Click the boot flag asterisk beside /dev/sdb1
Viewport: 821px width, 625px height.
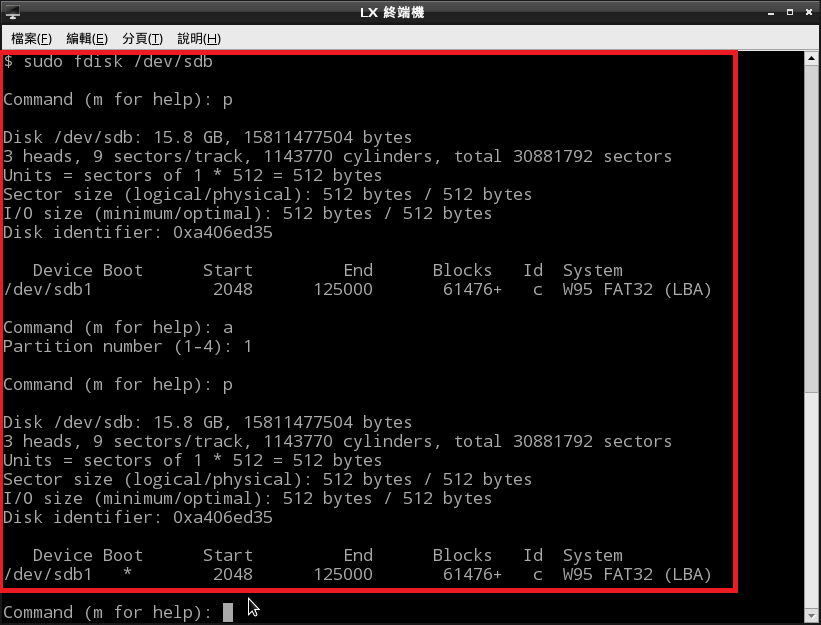(127, 574)
